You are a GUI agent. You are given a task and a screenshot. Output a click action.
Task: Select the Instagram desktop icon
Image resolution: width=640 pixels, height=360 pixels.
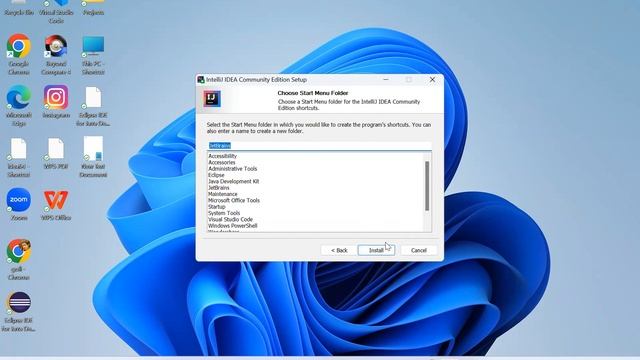[56, 98]
